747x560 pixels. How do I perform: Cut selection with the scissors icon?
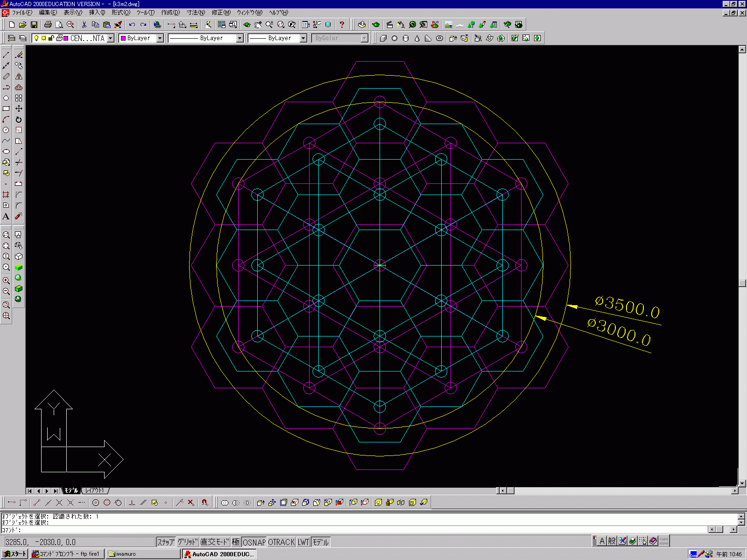click(84, 25)
